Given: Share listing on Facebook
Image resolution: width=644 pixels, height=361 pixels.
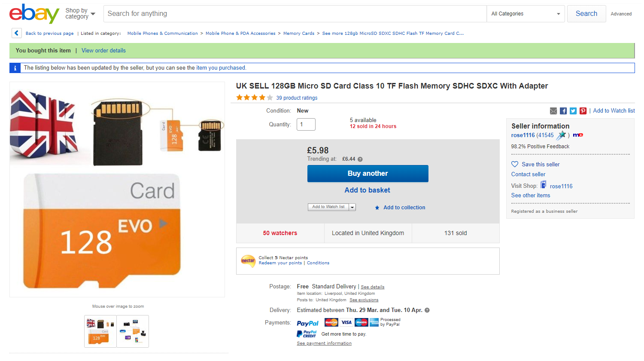Looking at the screenshot, I should 563,111.
